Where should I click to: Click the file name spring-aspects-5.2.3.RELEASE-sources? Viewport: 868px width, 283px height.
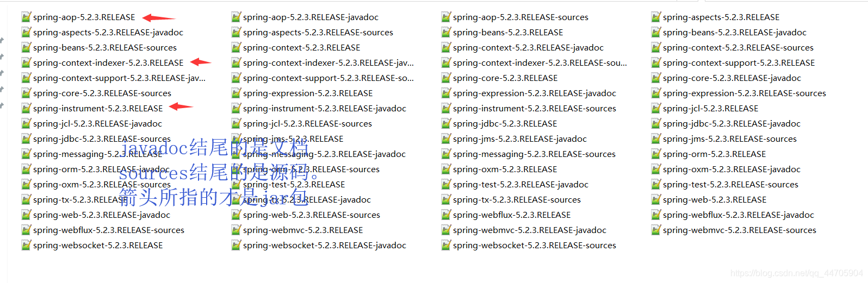click(x=318, y=33)
